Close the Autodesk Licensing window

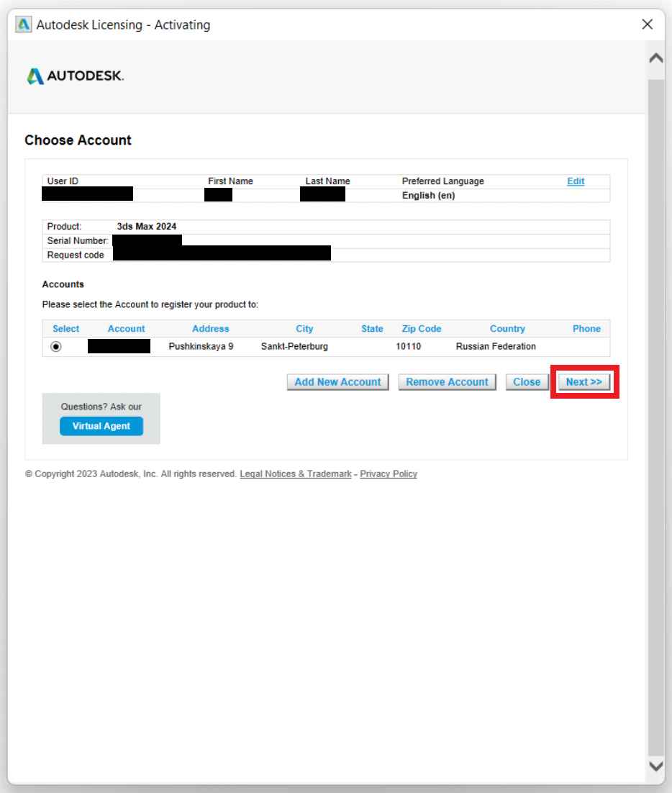[x=647, y=25]
